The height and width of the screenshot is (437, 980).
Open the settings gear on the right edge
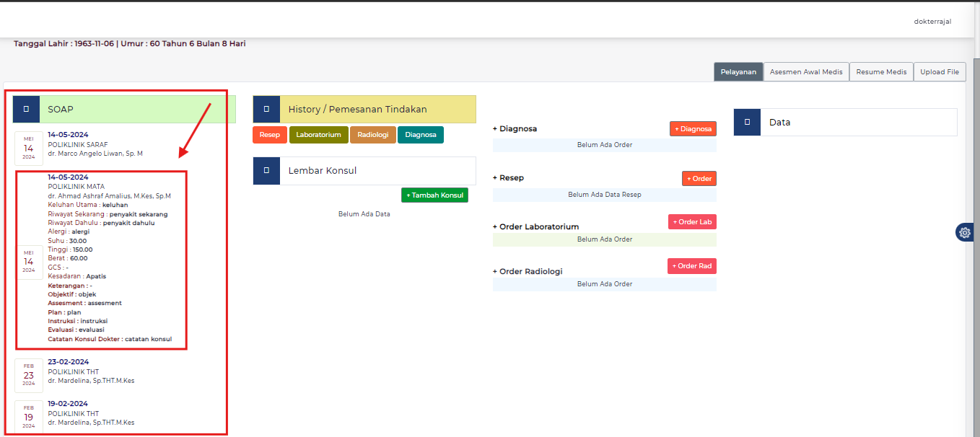pyautogui.click(x=965, y=232)
